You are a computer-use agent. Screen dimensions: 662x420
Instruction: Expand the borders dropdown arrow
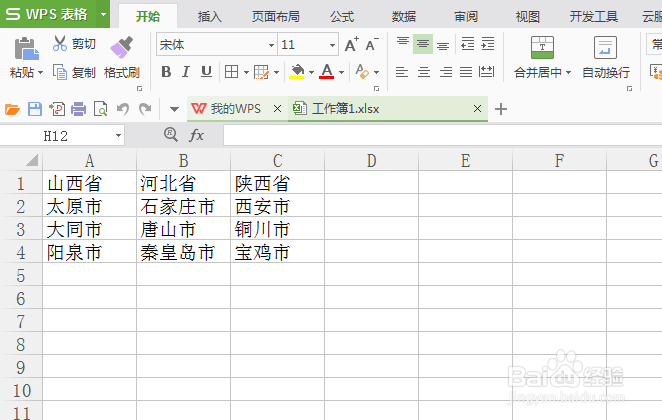click(x=246, y=73)
